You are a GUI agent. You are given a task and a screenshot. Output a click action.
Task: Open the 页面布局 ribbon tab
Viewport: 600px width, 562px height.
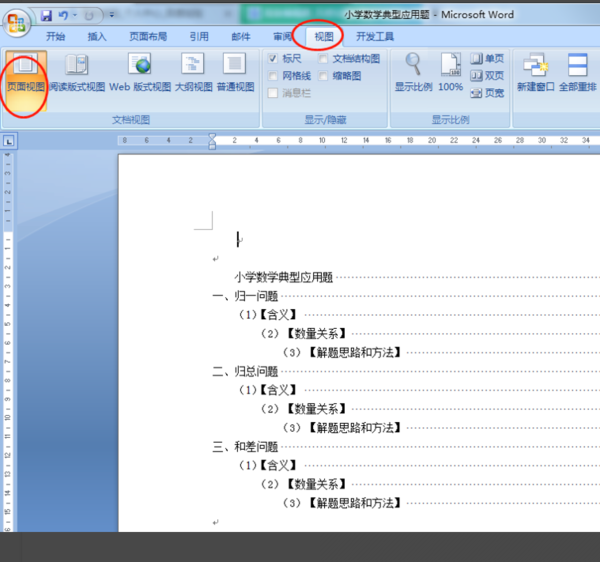pos(148,37)
